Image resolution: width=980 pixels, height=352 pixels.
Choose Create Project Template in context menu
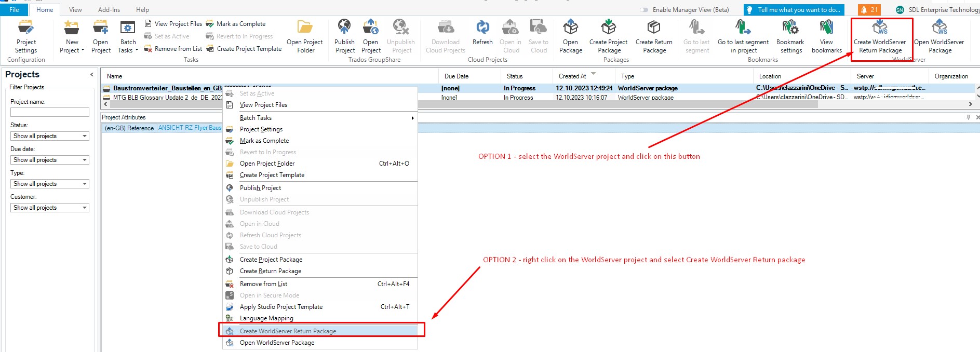[x=320, y=175]
